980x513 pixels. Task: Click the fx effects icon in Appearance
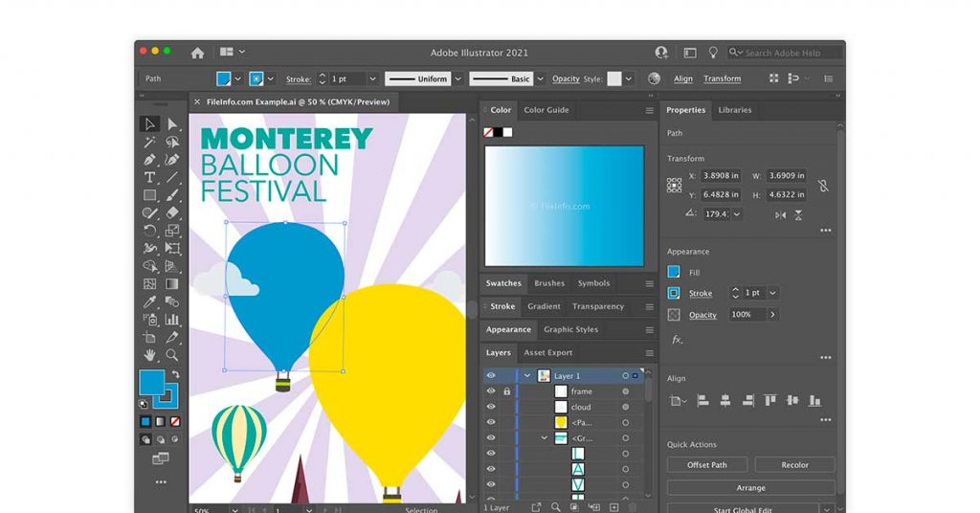(677, 340)
